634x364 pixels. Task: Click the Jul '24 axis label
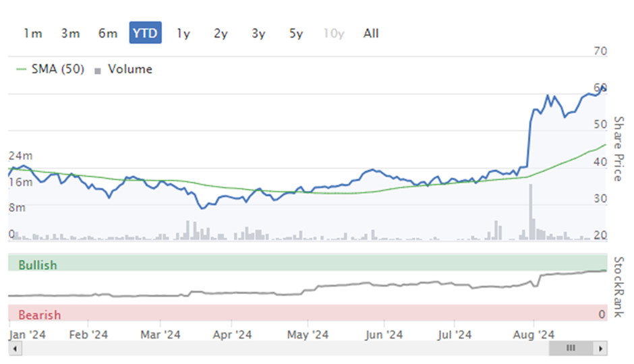click(x=454, y=334)
